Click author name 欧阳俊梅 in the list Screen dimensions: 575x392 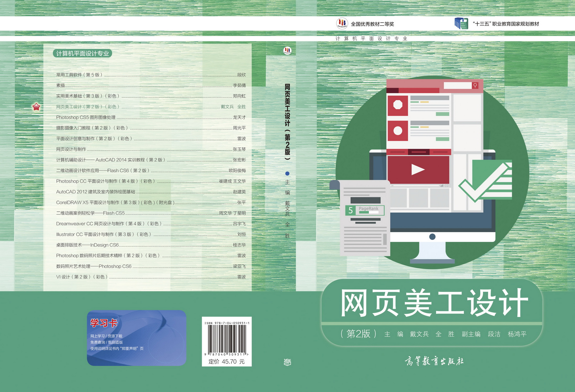click(x=237, y=170)
